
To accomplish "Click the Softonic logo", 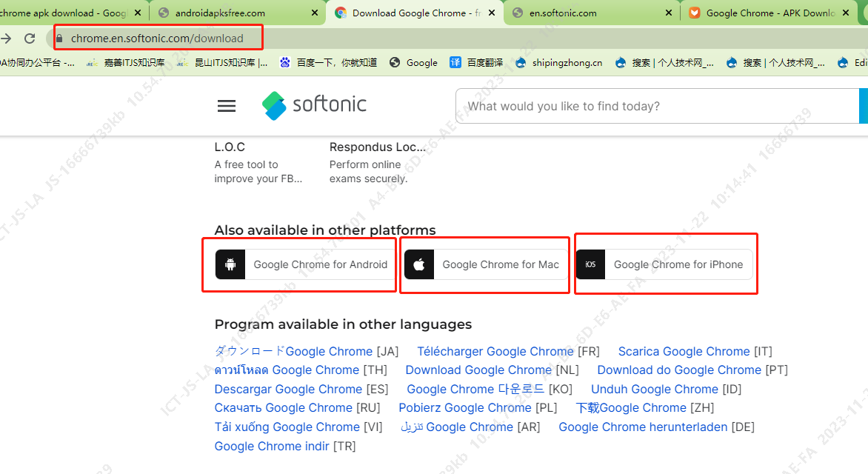I will [314, 105].
